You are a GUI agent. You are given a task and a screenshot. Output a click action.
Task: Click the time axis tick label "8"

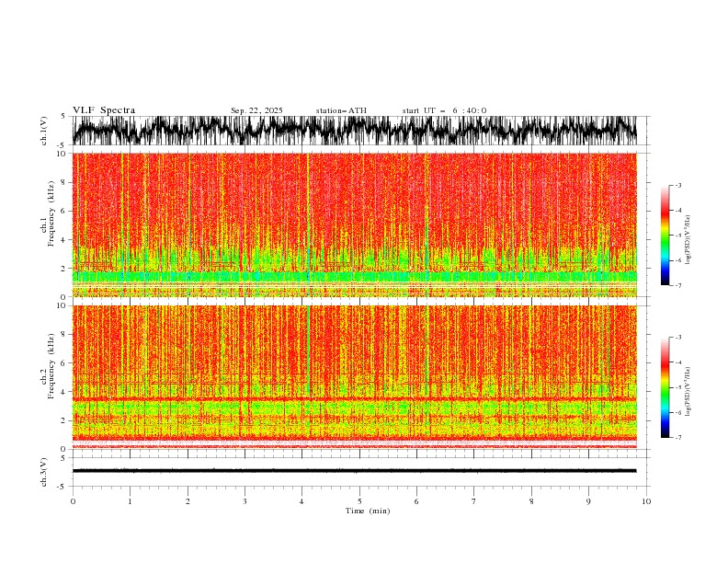(531, 501)
